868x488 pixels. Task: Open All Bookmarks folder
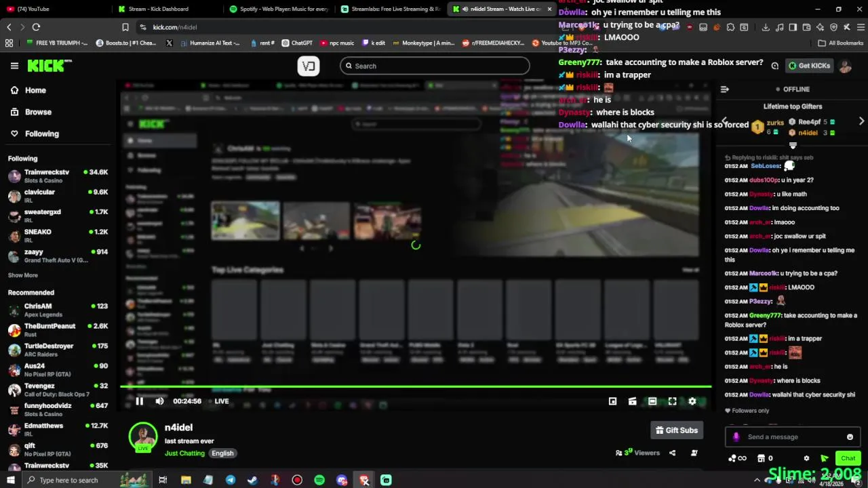point(840,43)
